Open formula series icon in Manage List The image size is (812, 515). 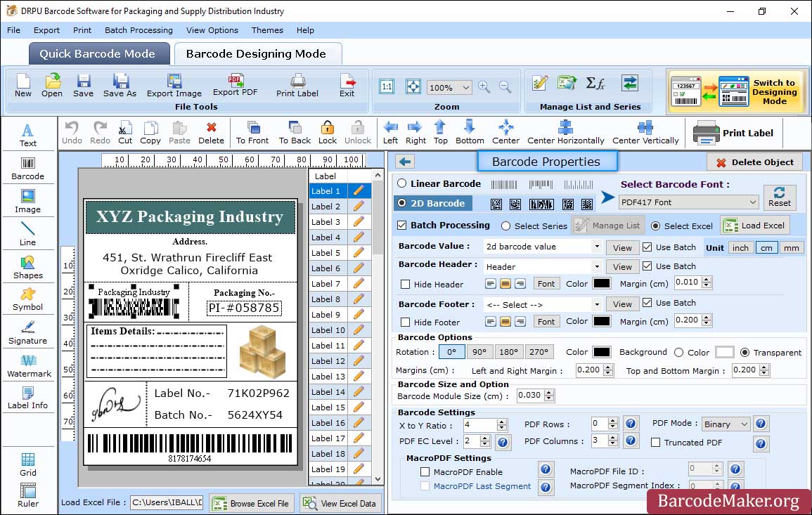point(595,83)
